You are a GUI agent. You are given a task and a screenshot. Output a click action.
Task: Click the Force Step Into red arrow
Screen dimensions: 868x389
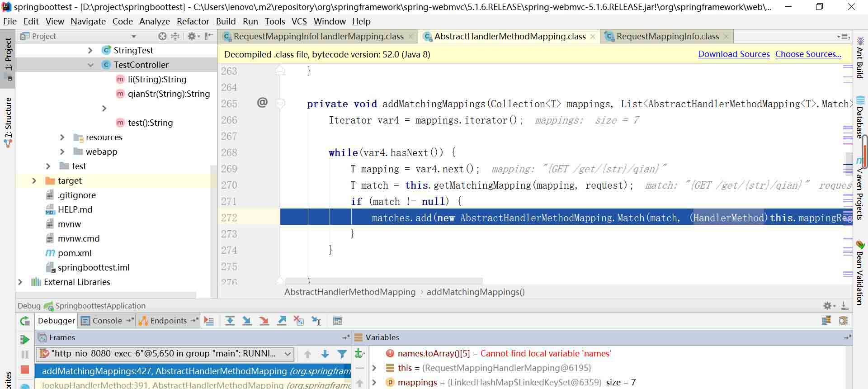coord(264,321)
